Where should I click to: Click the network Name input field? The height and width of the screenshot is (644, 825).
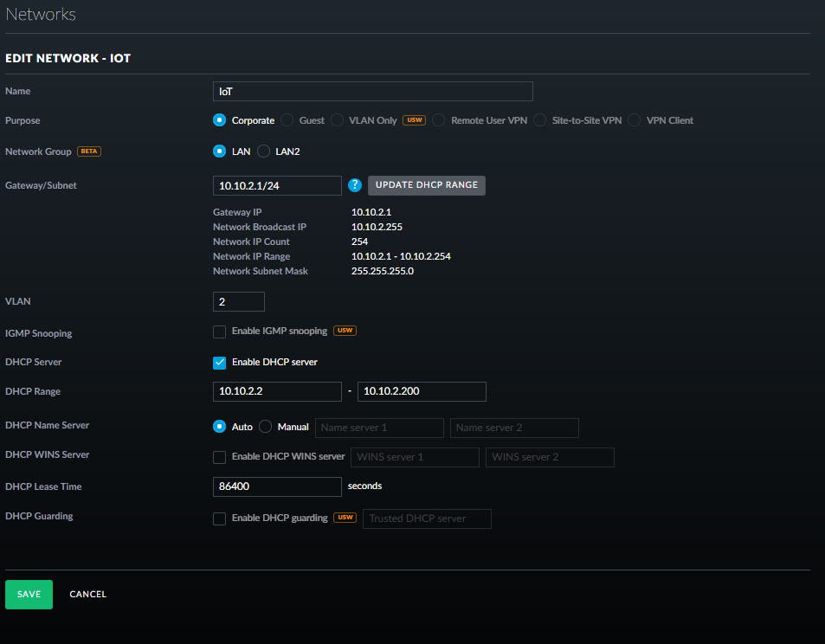pos(372,91)
